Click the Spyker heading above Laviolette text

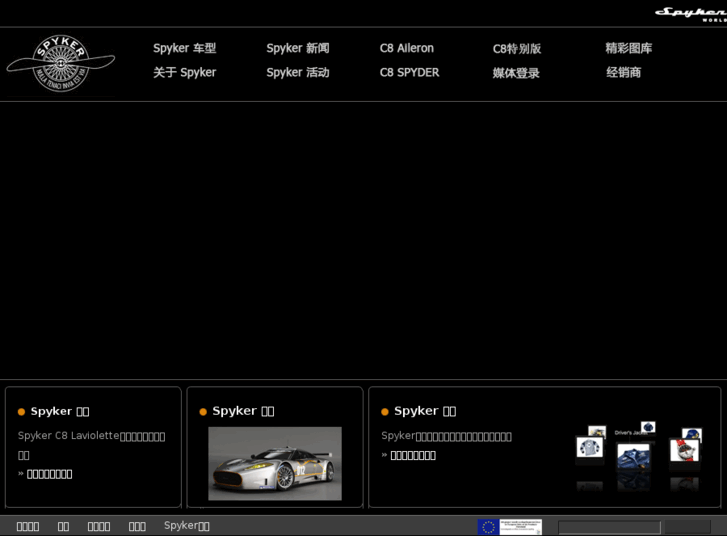[x=60, y=411]
